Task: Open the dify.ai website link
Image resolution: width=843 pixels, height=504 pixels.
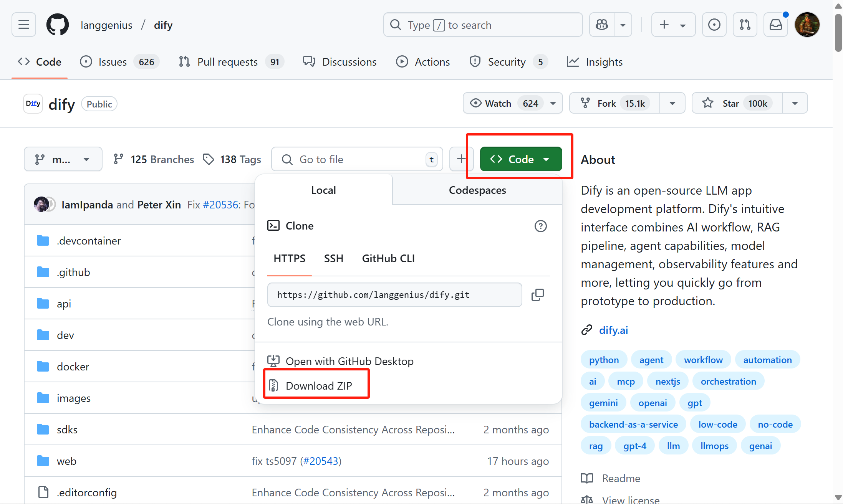Action: pos(613,330)
